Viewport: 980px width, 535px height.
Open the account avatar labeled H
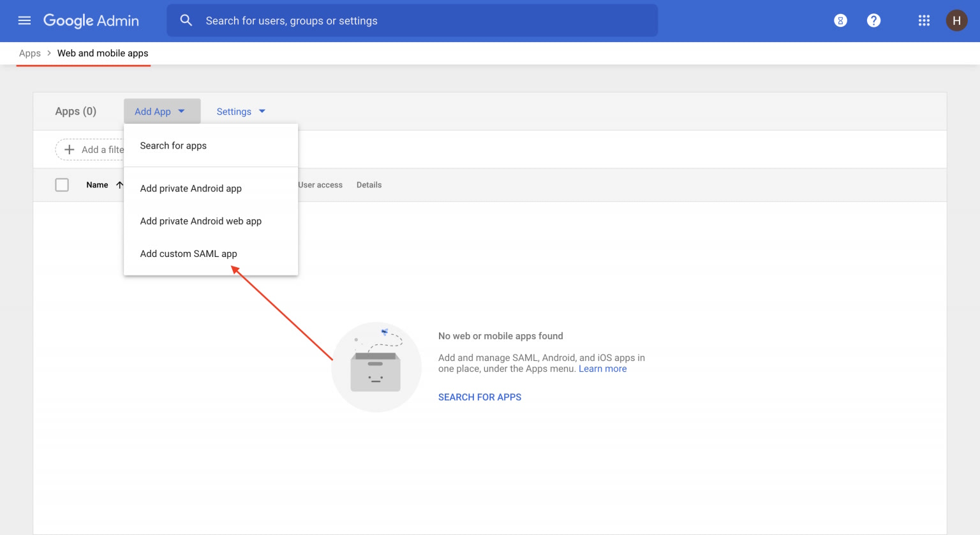[956, 20]
